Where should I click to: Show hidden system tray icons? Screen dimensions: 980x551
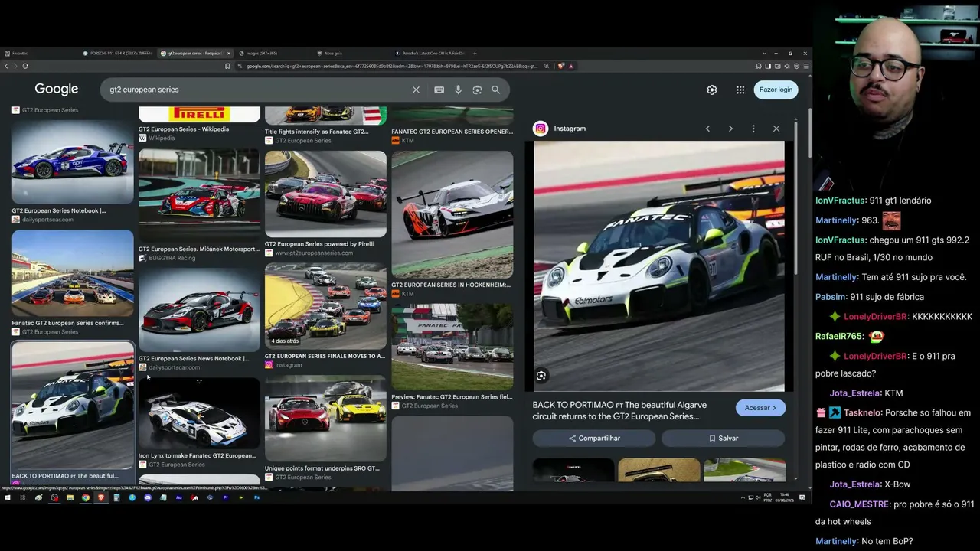(x=743, y=497)
